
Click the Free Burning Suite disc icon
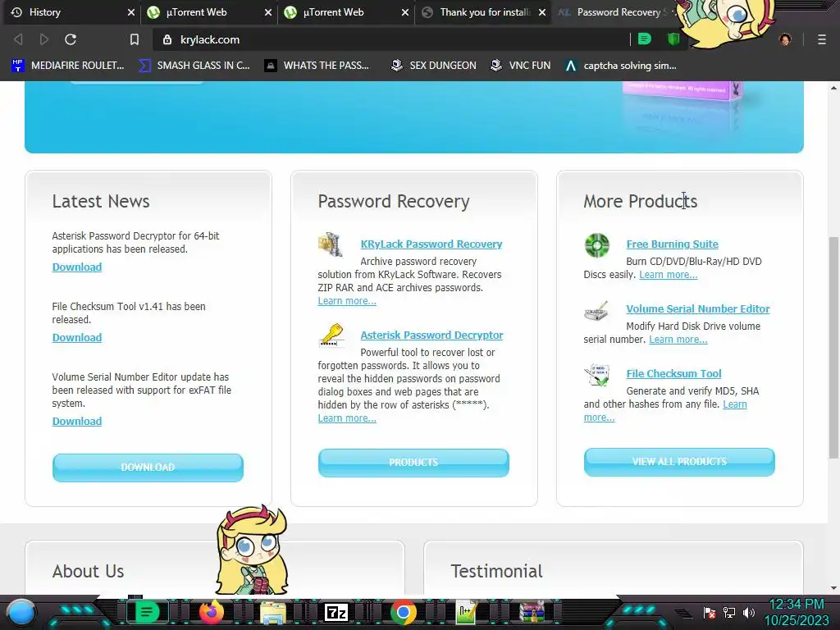(x=597, y=245)
